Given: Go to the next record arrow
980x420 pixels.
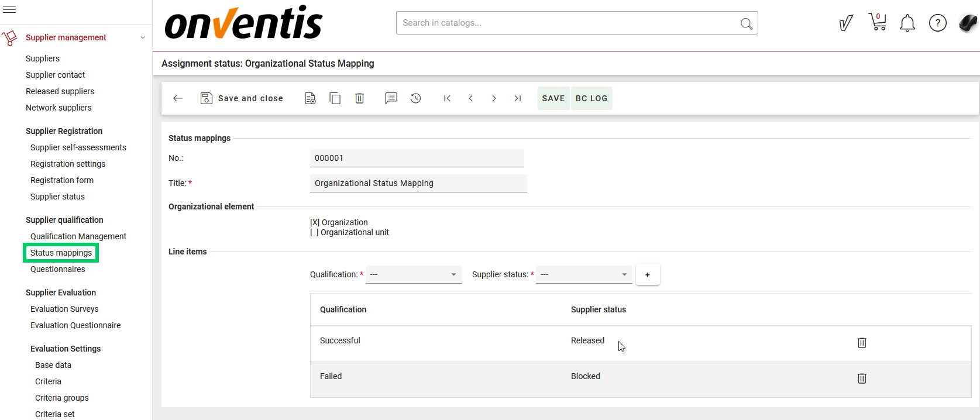Looking at the screenshot, I should [x=494, y=98].
